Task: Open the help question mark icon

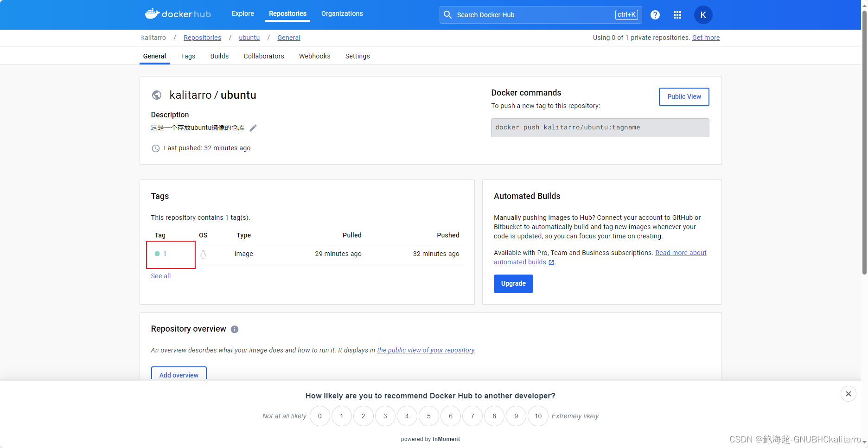Action: point(655,15)
